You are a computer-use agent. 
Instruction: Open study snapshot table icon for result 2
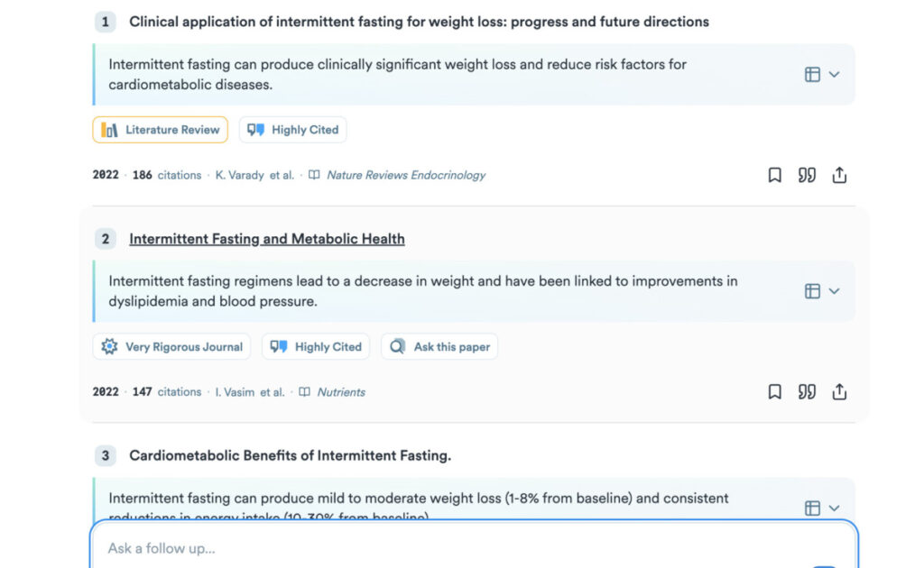point(812,291)
